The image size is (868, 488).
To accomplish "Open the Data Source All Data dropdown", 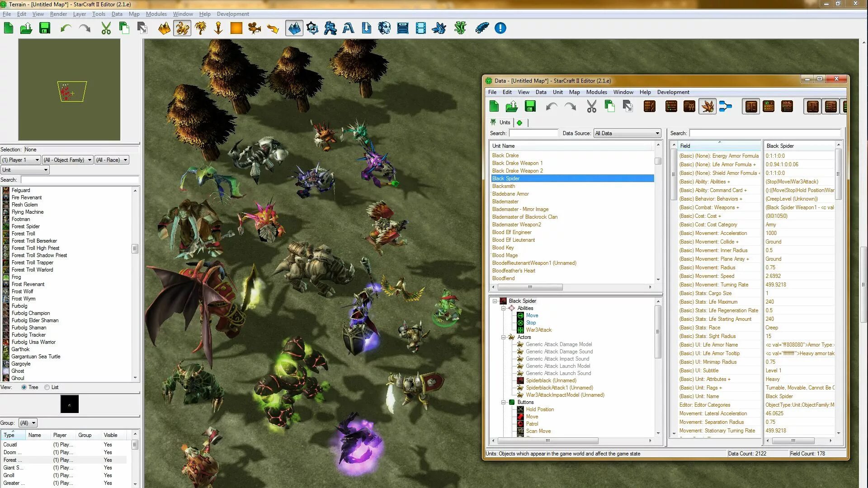I will [x=627, y=133].
